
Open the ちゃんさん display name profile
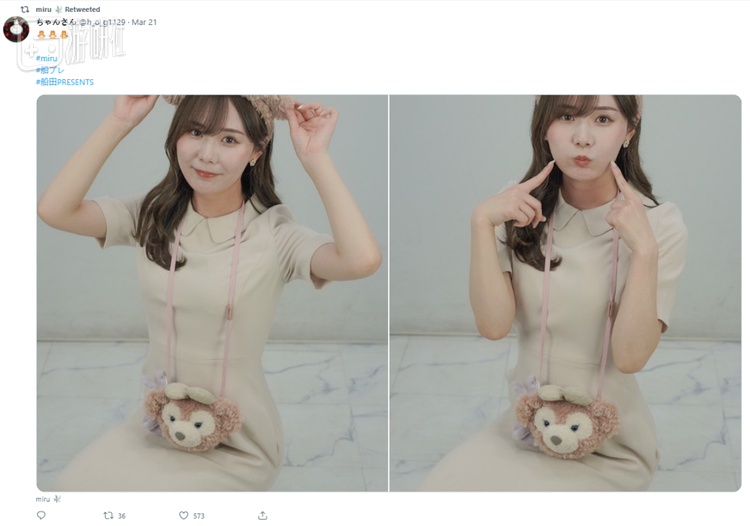tap(56, 22)
